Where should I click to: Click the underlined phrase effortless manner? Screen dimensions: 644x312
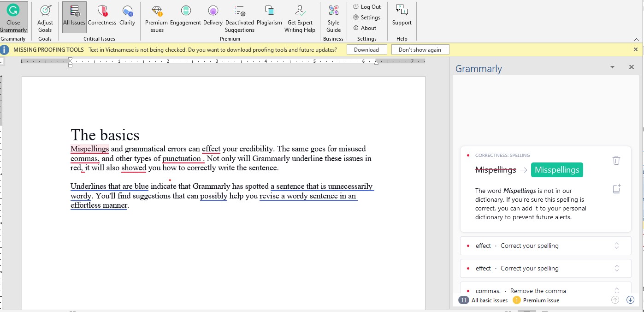(x=99, y=205)
